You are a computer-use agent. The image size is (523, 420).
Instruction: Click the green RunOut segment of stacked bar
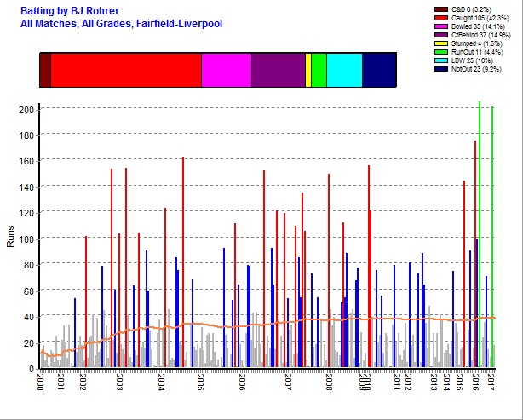(x=319, y=69)
